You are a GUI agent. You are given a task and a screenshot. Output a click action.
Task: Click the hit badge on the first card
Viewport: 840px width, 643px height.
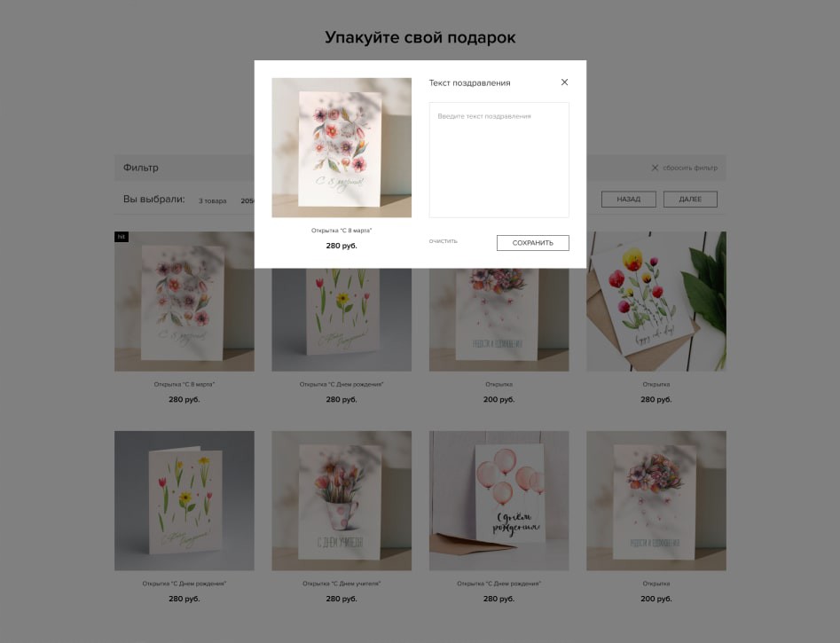(121, 236)
